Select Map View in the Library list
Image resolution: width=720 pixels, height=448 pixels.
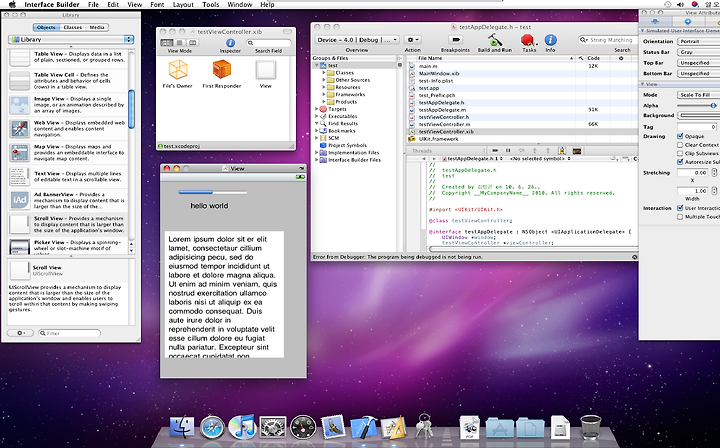(x=68, y=152)
